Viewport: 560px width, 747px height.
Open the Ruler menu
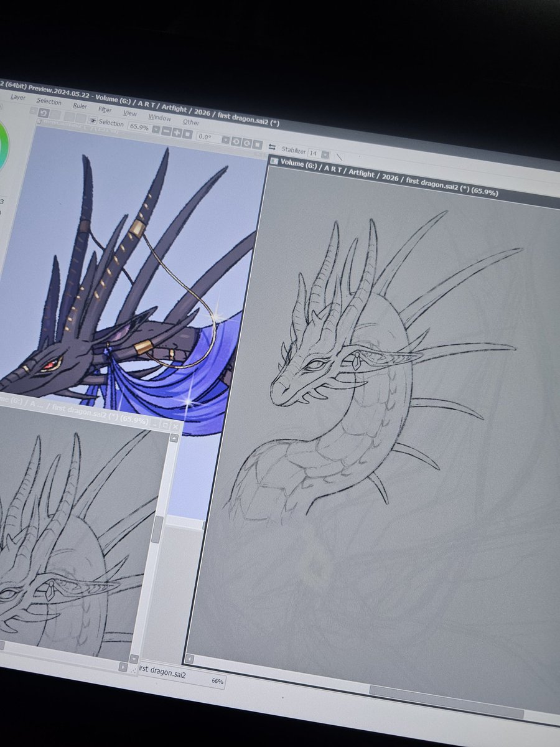pos(80,106)
